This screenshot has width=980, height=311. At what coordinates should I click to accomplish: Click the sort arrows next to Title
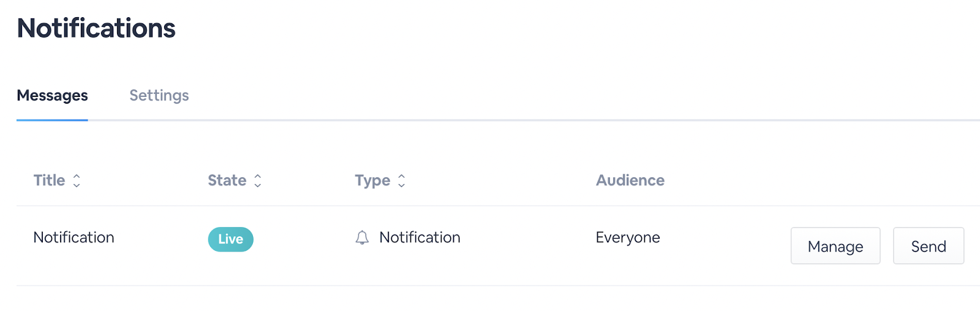click(77, 180)
